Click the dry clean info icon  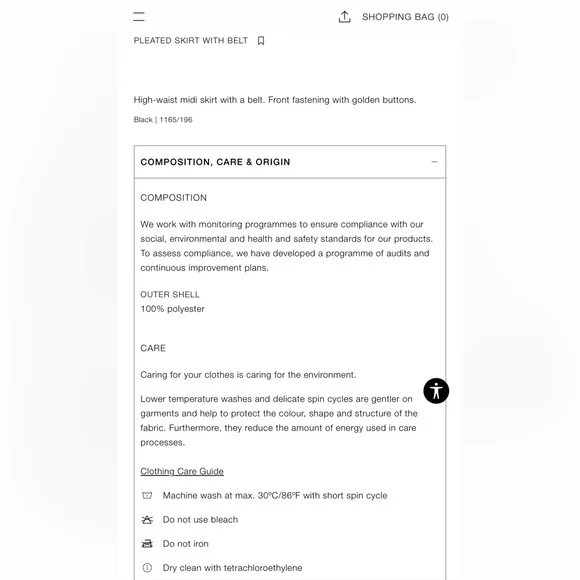[x=147, y=568]
